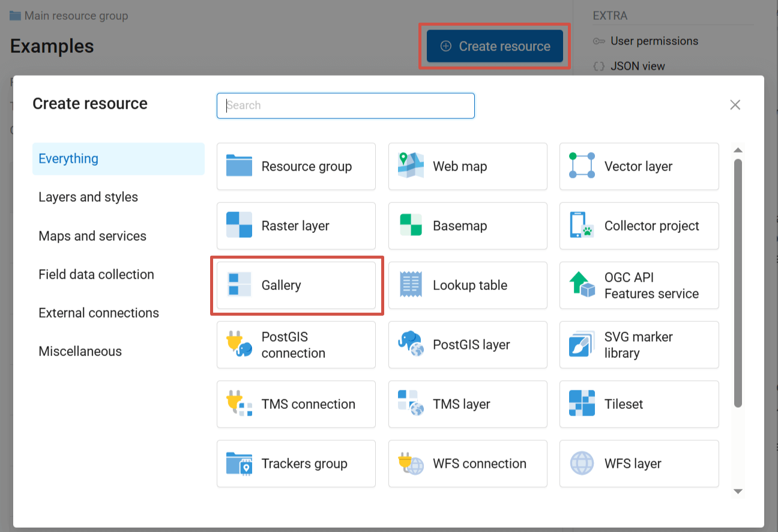Create a Gallery resource
Screen dimensions: 778x532
[296, 285]
